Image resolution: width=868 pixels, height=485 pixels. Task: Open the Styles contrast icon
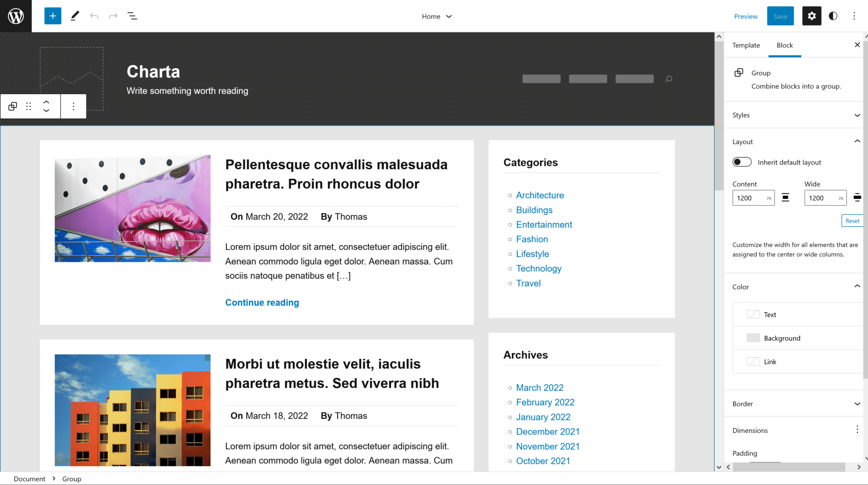coord(833,16)
